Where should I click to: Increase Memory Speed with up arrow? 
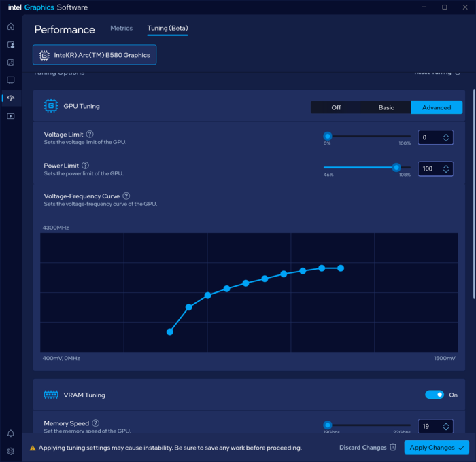point(446,424)
